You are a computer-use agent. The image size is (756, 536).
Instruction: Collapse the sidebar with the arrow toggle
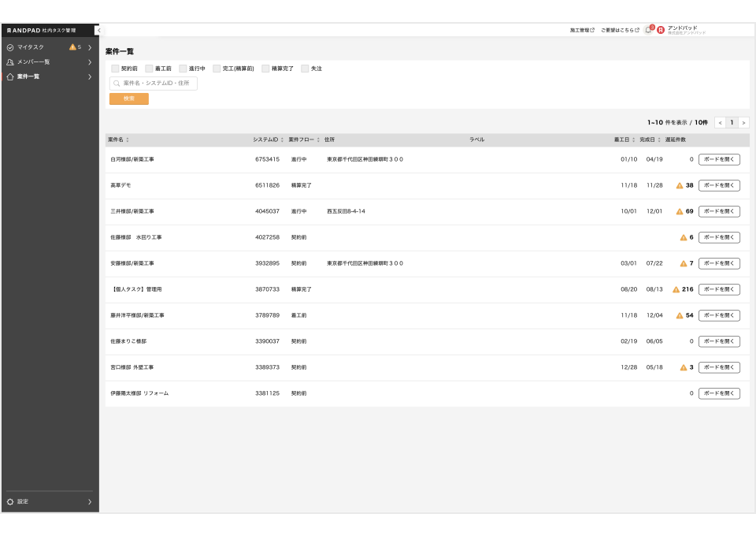click(98, 31)
